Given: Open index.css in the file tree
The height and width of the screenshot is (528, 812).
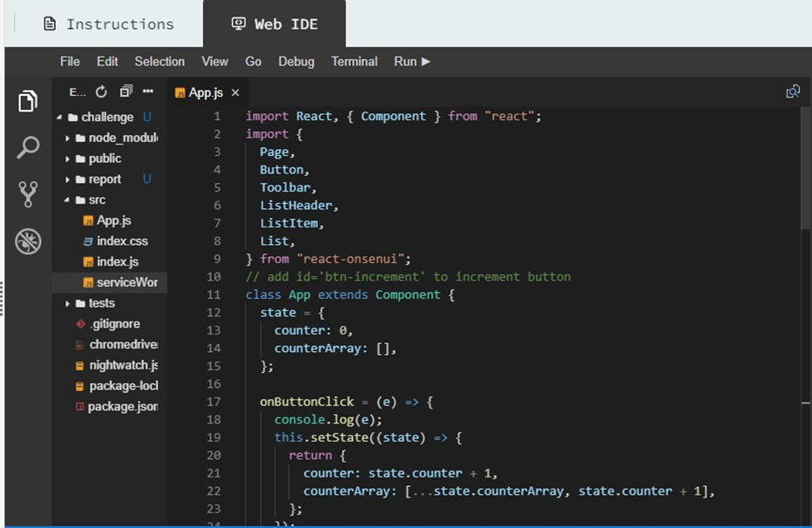Looking at the screenshot, I should [122, 241].
